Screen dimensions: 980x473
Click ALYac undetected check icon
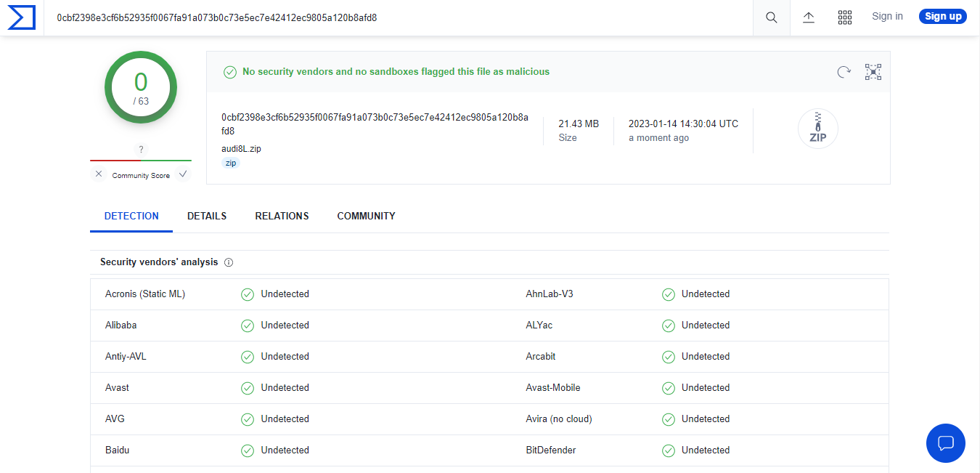669,326
